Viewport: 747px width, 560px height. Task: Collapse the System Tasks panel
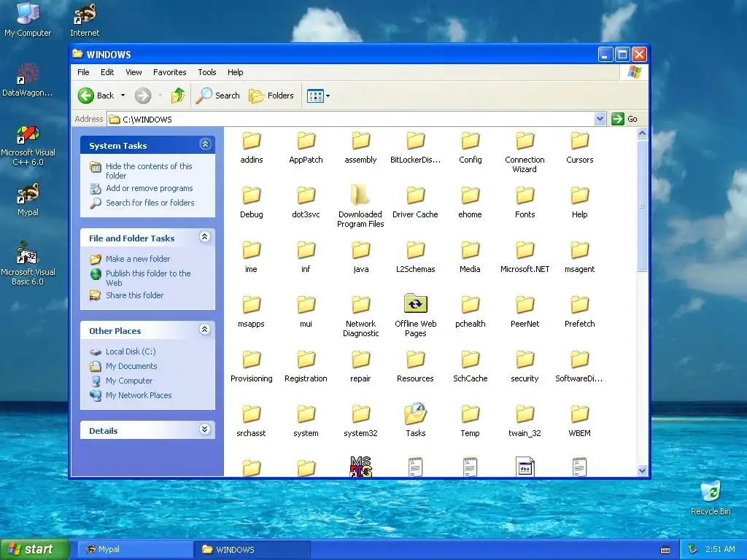click(205, 144)
